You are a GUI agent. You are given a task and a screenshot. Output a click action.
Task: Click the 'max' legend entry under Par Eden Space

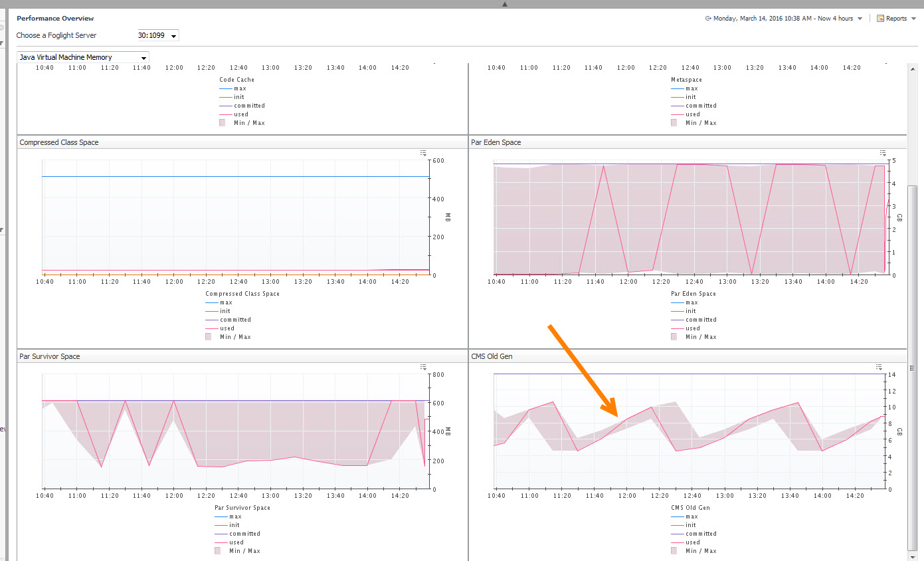pos(684,302)
